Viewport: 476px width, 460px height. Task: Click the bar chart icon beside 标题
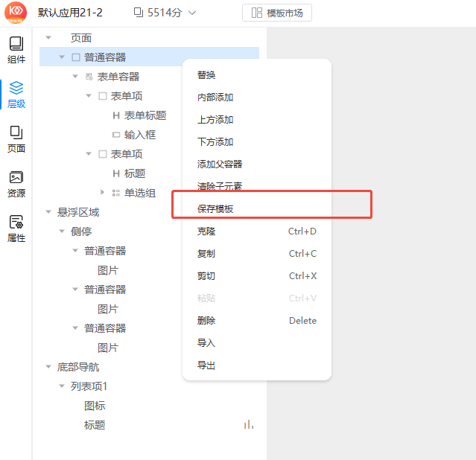[x=248, y=424]
